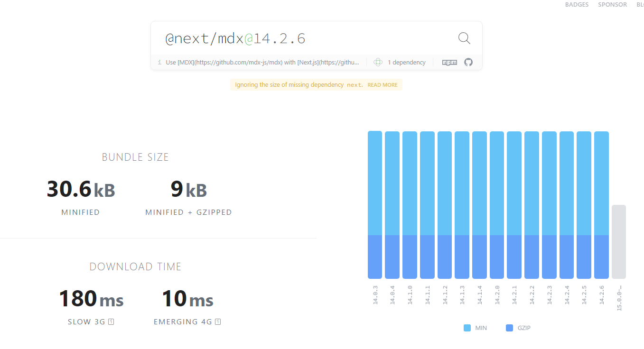This screenshot has width=644, height=349.
Task: Click the MIN legend color swatch
Action: click(467, 328)
